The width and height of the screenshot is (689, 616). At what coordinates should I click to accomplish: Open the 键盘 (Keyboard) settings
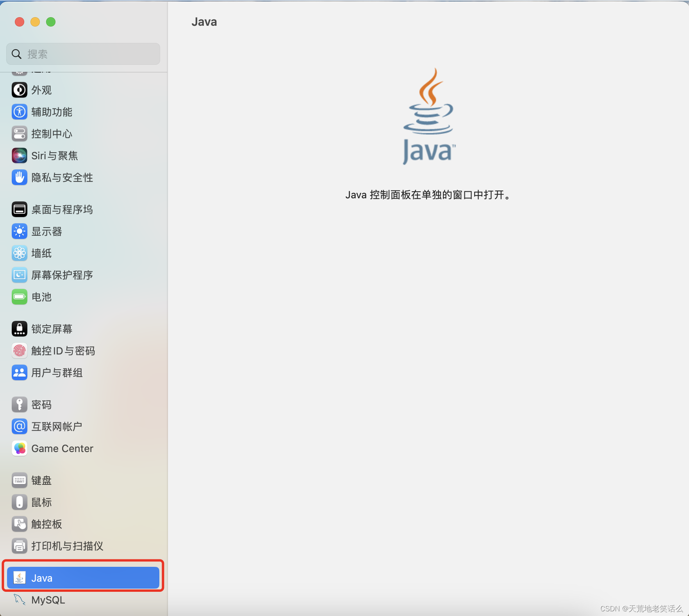click(x=41, y=480)
